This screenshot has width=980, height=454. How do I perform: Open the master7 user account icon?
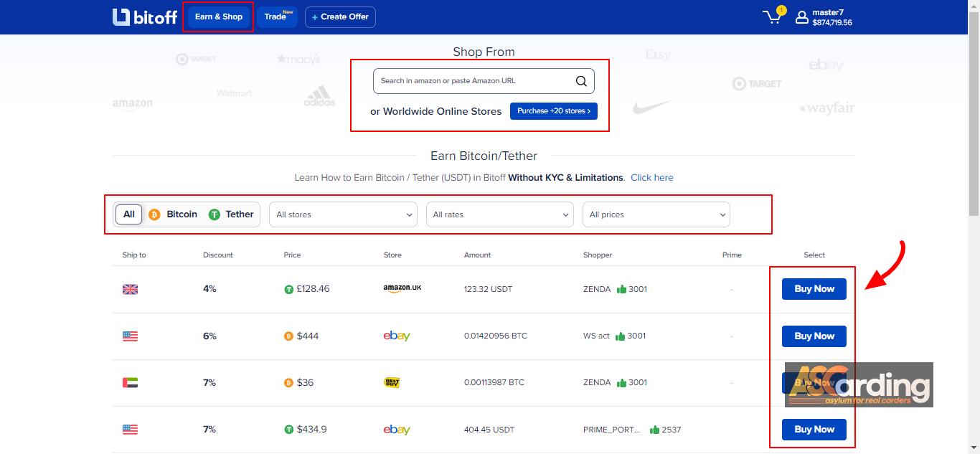coord(802,17)
